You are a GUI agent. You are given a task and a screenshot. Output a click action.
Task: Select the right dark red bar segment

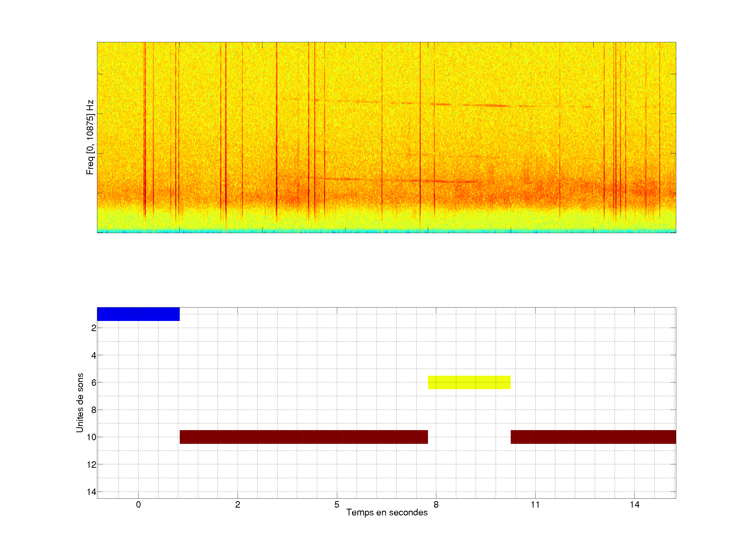pos(593,437)
